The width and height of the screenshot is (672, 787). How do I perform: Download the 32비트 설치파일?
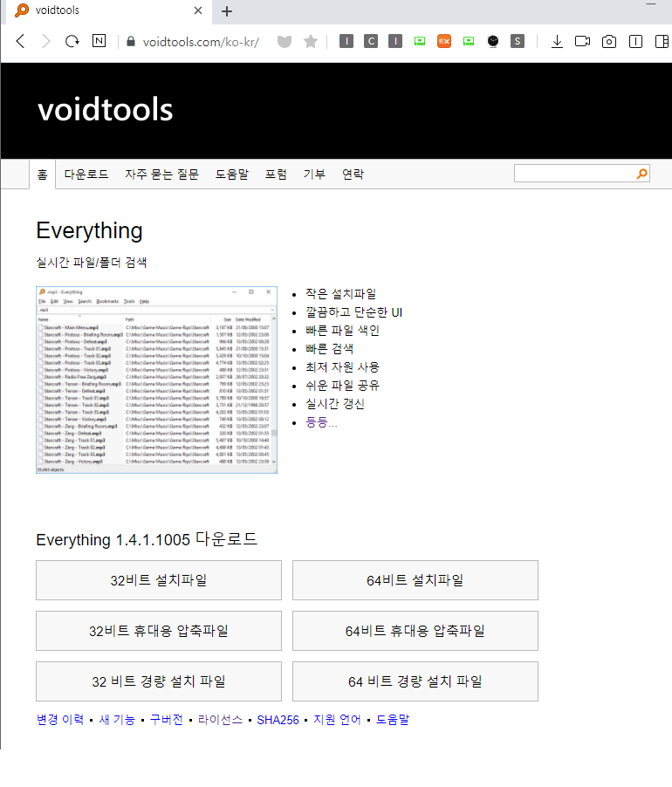click(x=159, y=580)
